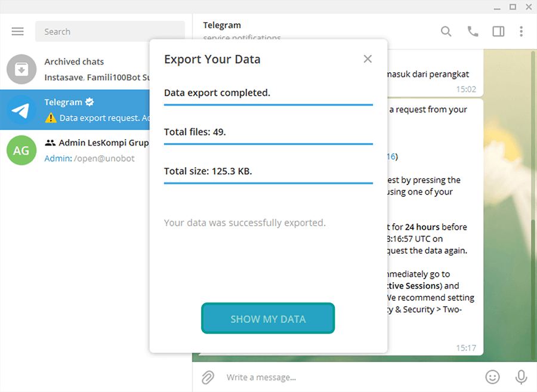Minimize the Telegram window
This screenshot has height=392, width=537.
click(x=497, y=7)
